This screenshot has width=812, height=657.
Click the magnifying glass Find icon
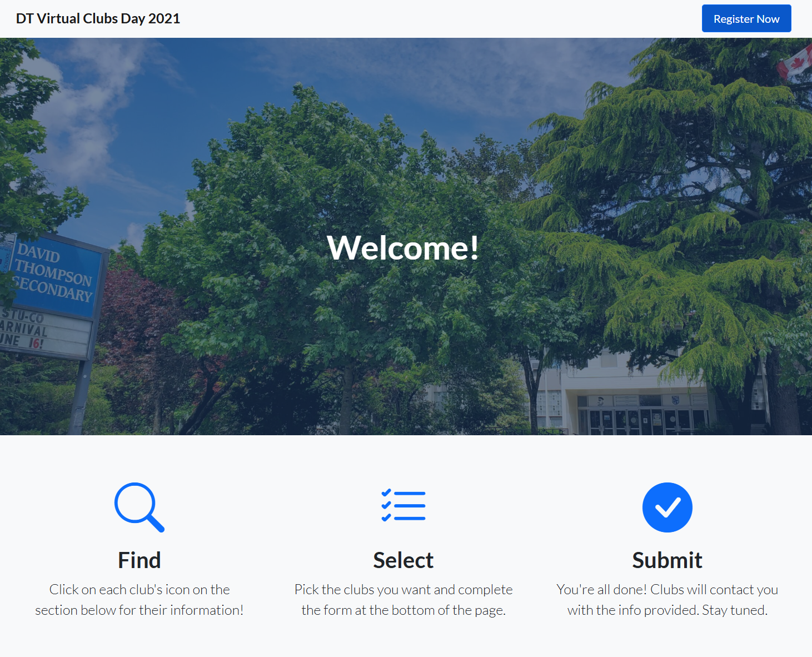coord(140,507)
